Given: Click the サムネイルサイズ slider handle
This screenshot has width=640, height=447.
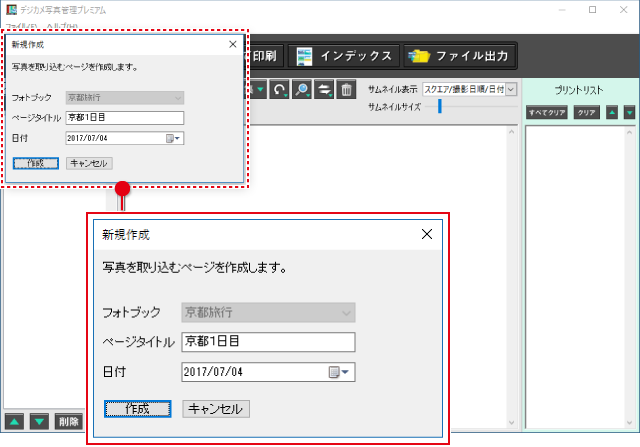Looking at the screenshot, I should click(x=440, y=106).
